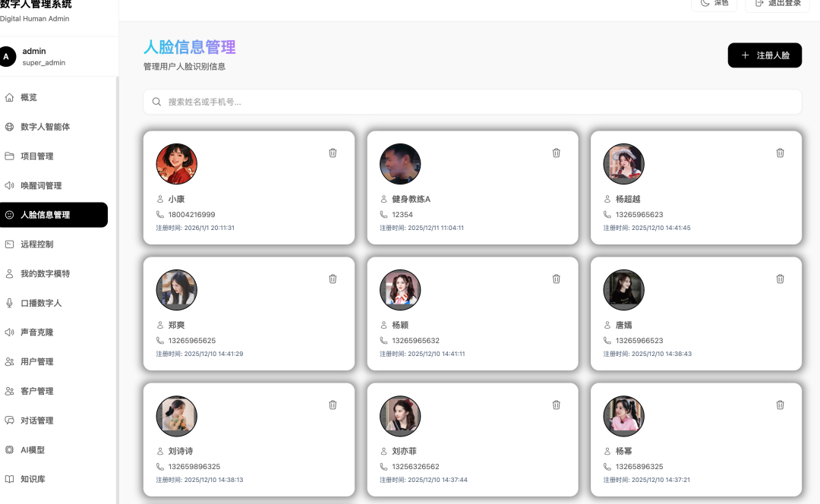Focus the 搜索姓名或手机号 search field
Viewport: 820px width, 504px height.
coord(472,102)
